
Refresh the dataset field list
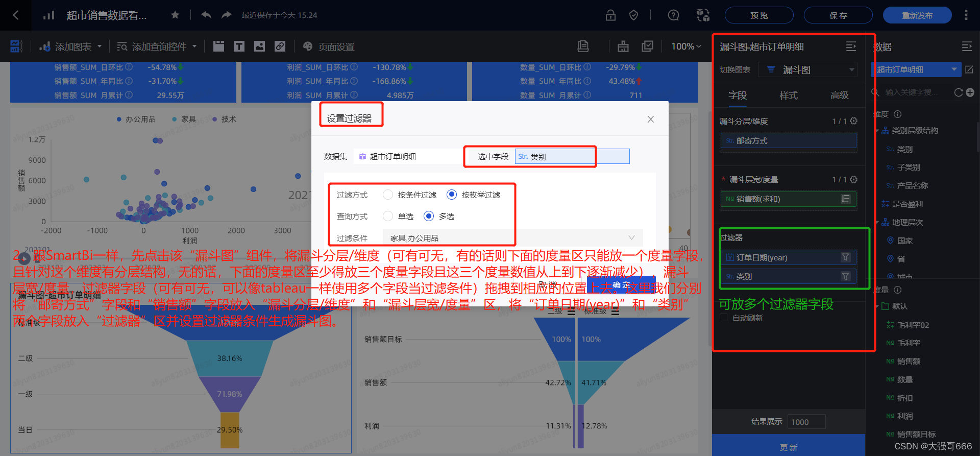pyautogui.click(x=959, y=92)
